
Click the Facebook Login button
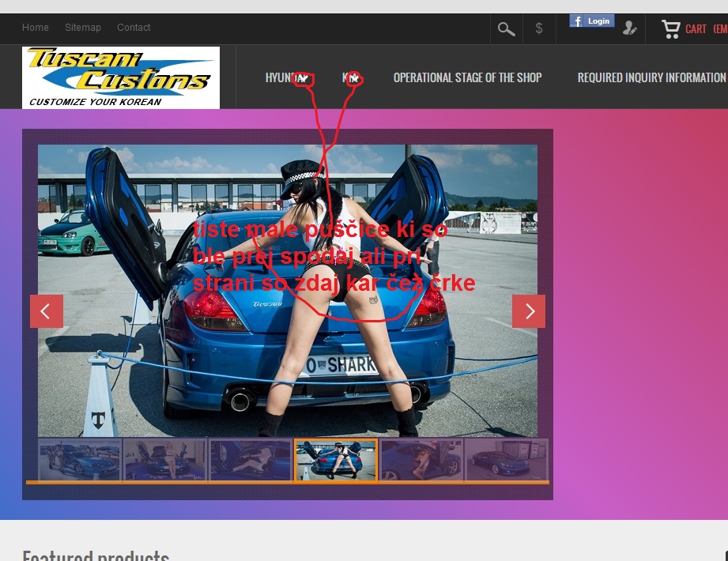pyautogui.click(x=592, y=21)
